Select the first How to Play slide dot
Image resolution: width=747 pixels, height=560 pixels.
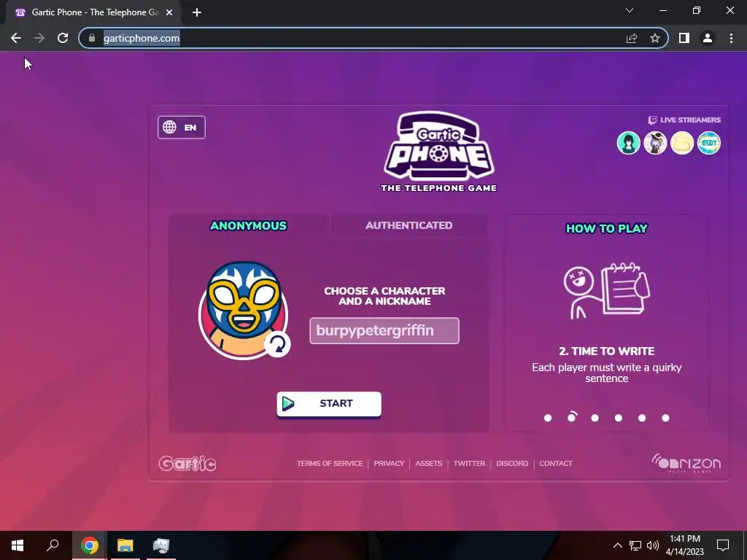coord(548,418)
